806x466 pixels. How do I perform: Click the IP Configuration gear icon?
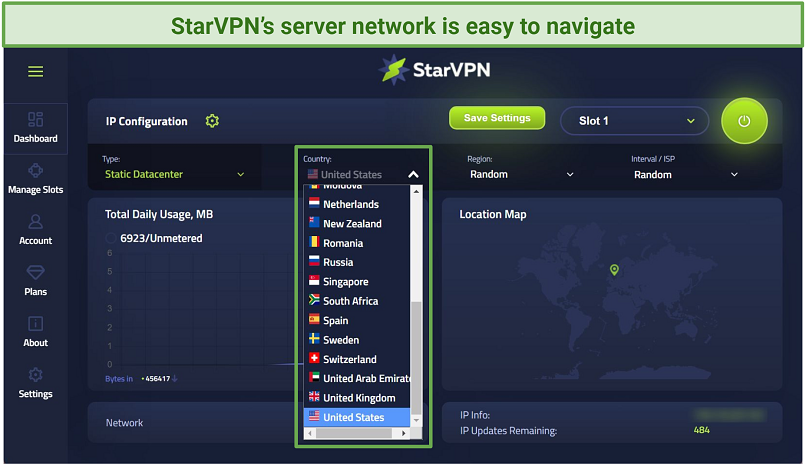[x=212, y=121]
